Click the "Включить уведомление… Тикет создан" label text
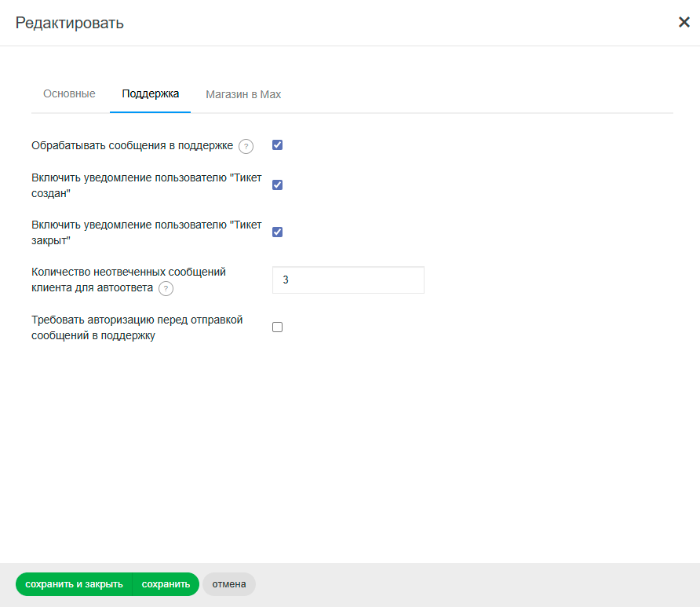 [x=146, y=185]
